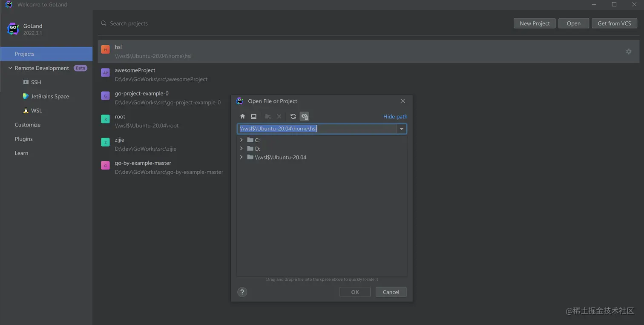The image size is (644, 325).
Task: Collapse the Remote Development section
Action: point(10,68)
